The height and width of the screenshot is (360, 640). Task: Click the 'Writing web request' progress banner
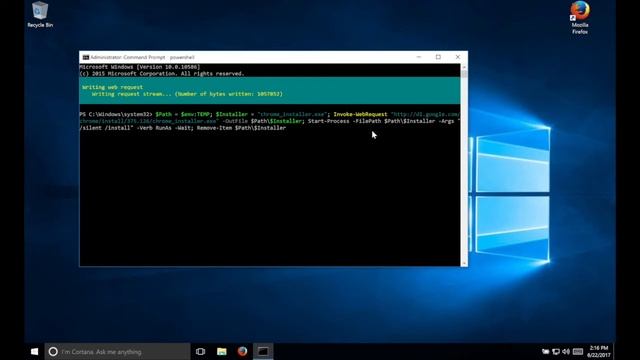[x=270, y=90]
